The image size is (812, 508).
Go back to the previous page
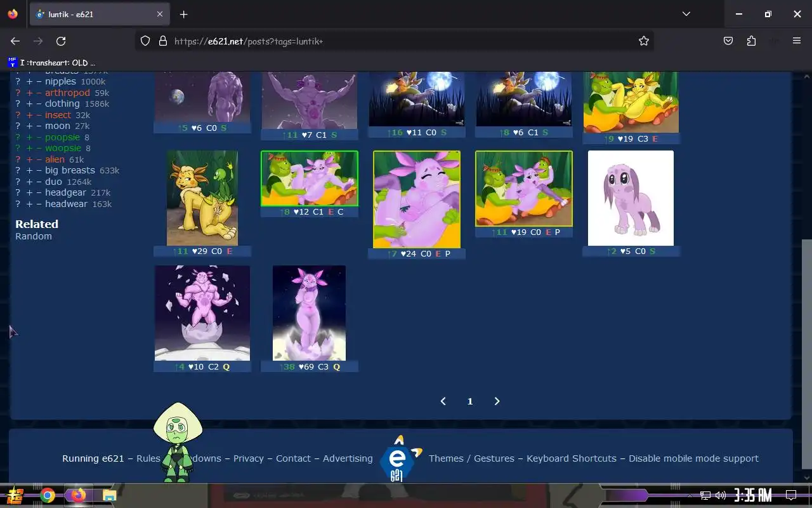[x=15, y=41]
